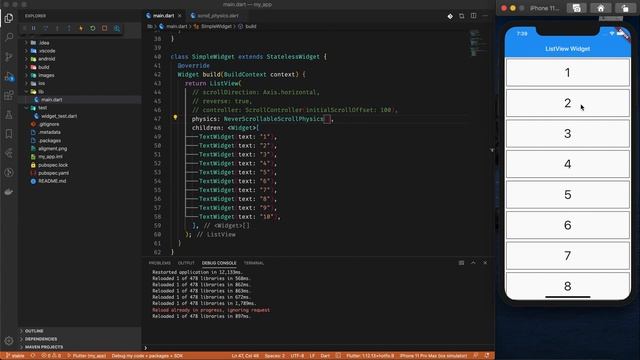Screen dimensions: 640x360
Task: Click build in the breadcrumb
Action: [251, 27]
